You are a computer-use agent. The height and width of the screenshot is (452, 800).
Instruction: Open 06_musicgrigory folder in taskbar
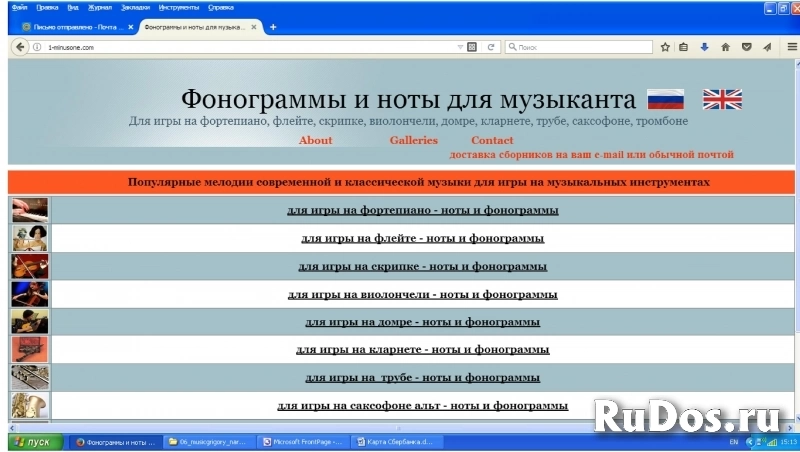coord(210,442)
